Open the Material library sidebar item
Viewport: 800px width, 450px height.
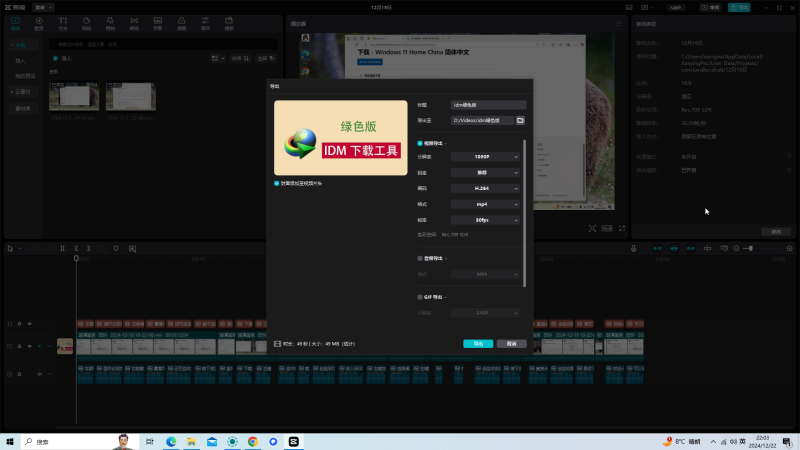[x=23, y=108]
